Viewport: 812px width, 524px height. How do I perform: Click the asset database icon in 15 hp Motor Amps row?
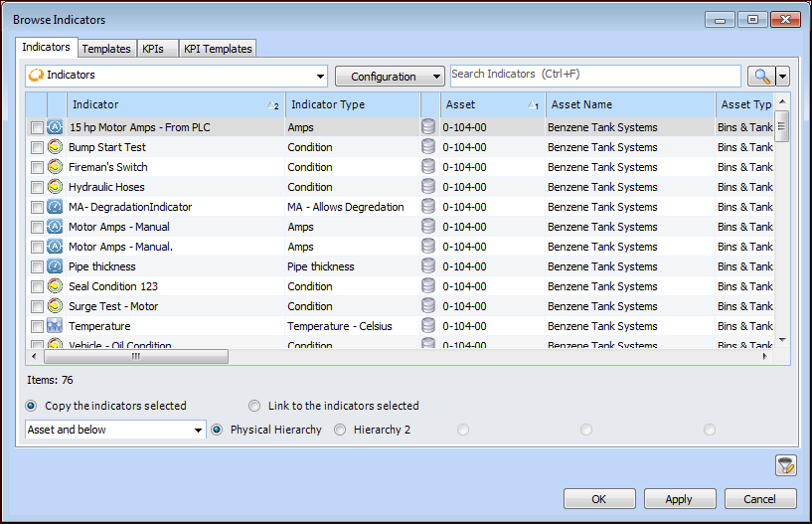coord(428,127)
